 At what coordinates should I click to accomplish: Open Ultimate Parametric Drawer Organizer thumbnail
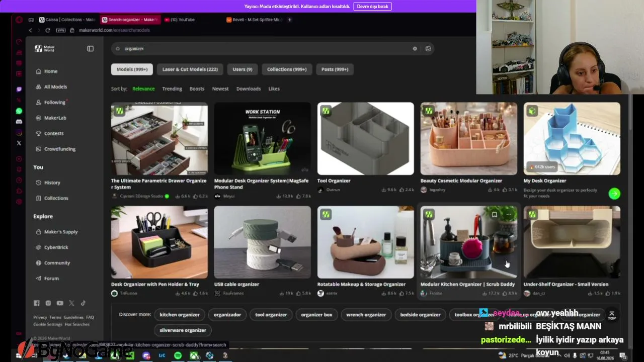[x=159, y=139]
